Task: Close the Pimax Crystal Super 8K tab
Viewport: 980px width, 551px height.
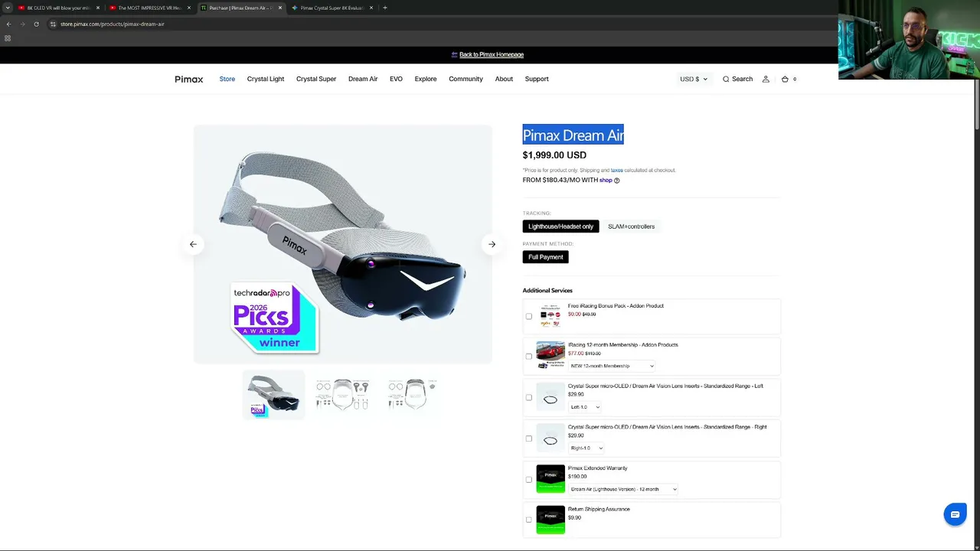Action: tap(371, 8)
